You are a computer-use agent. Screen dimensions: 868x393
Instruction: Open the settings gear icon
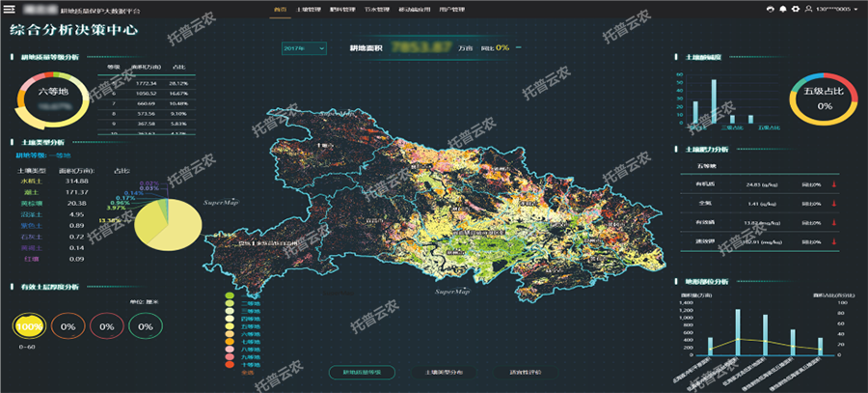point(794,9)
